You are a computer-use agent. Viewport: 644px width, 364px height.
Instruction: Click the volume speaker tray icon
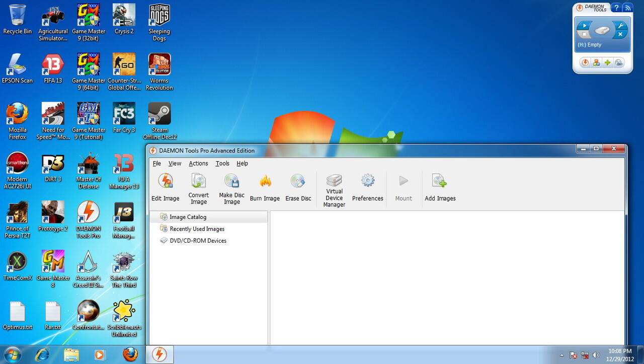[x=596, y=355]
